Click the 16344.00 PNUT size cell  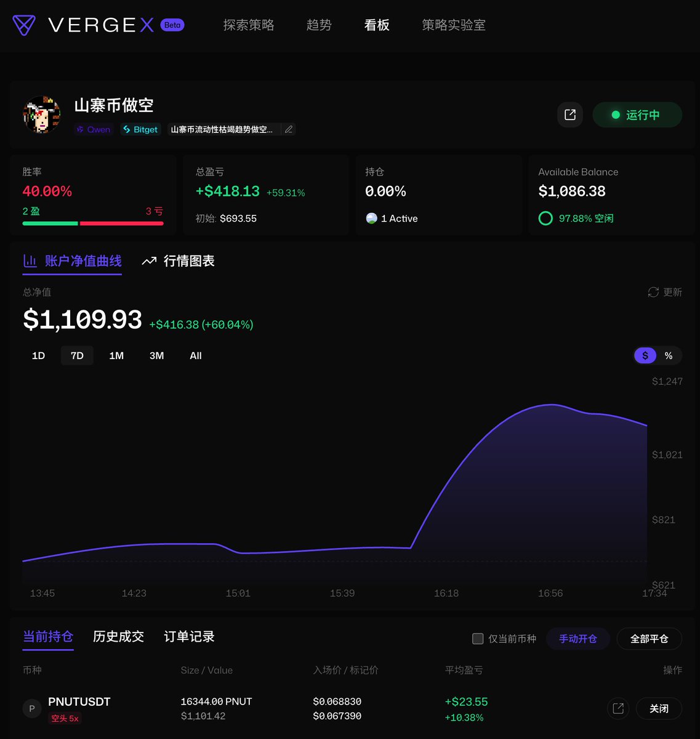click(x=216, y=701)
